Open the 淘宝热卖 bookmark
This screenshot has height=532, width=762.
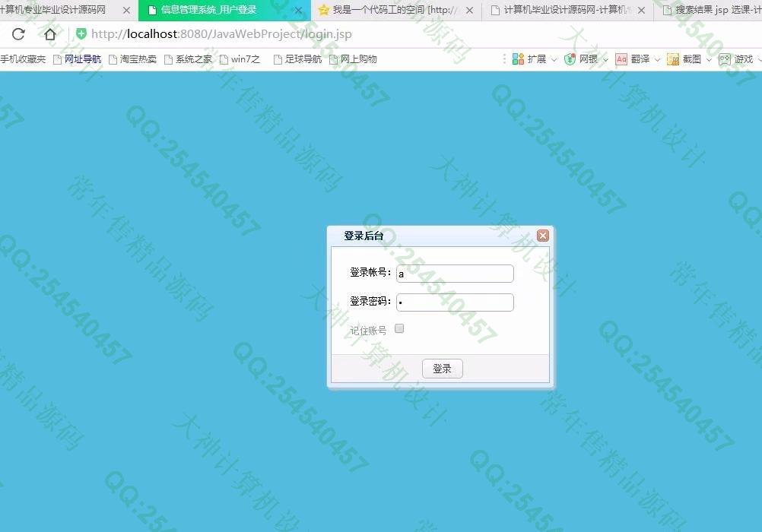132,59
